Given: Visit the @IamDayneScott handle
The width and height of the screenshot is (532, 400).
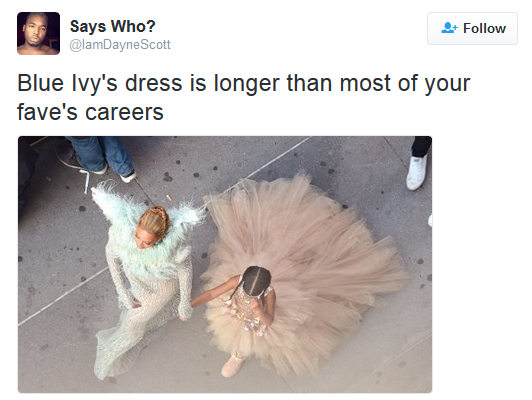Looking at the screenshot, I should [x=120, y=45].
